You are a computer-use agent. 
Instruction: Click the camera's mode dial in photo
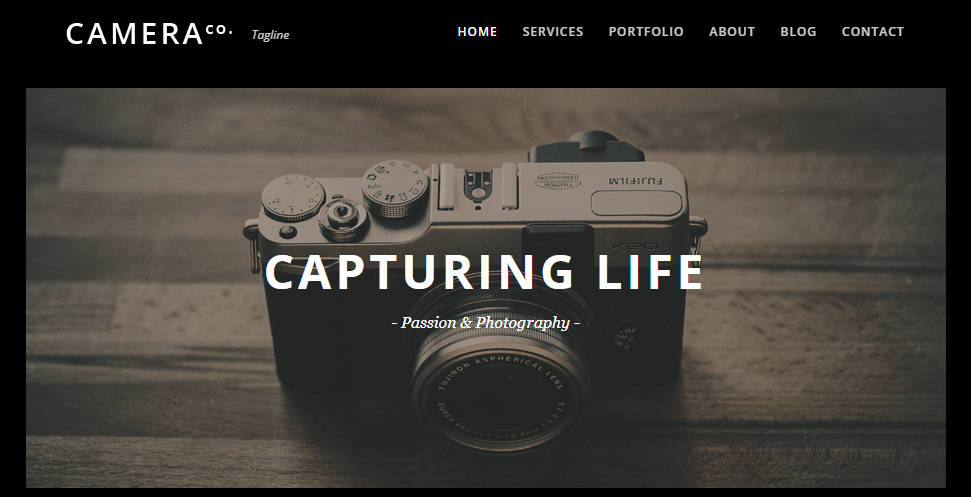pos(394,188)
